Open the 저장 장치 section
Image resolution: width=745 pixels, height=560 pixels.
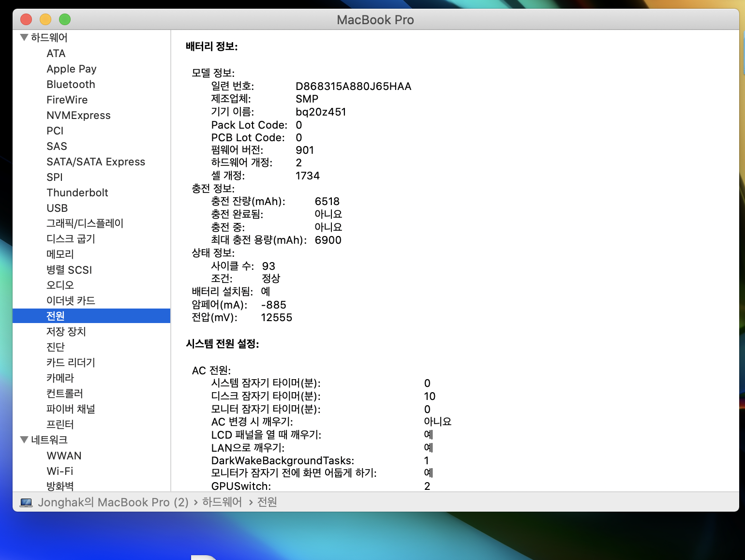[x=66, y=332]
